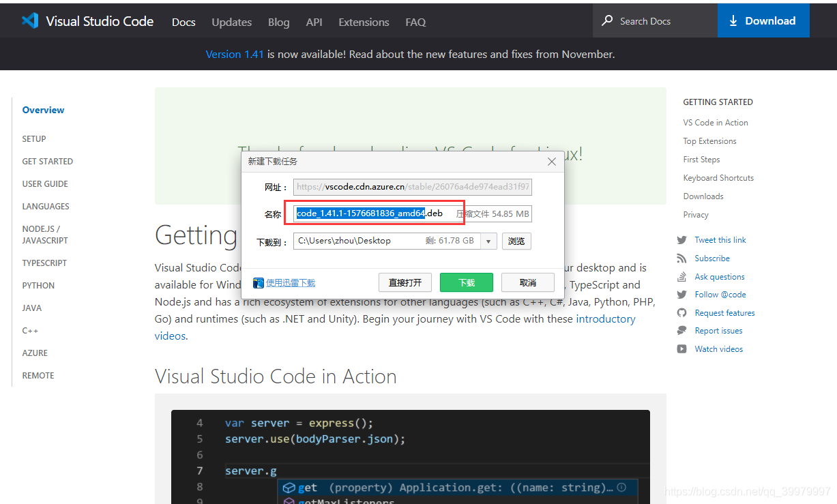The width and height of the screenshot is (837, 504).
Task: Open LANGUAGES section in sidebar
Action: click(46, 207)
